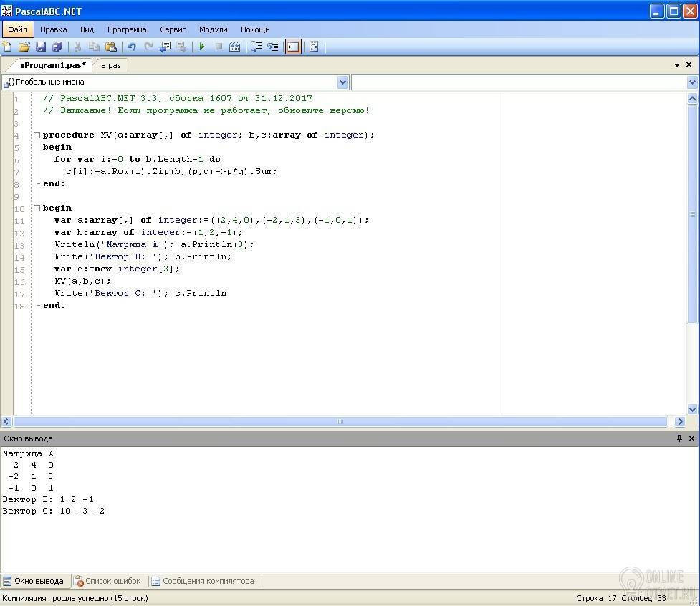Click line 7 with Zip expression
This screenshot has width=700, height=606.
[171, 171]
